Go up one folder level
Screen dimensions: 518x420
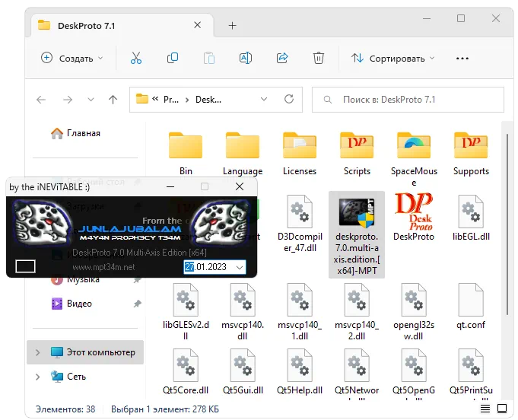[113, 100]
